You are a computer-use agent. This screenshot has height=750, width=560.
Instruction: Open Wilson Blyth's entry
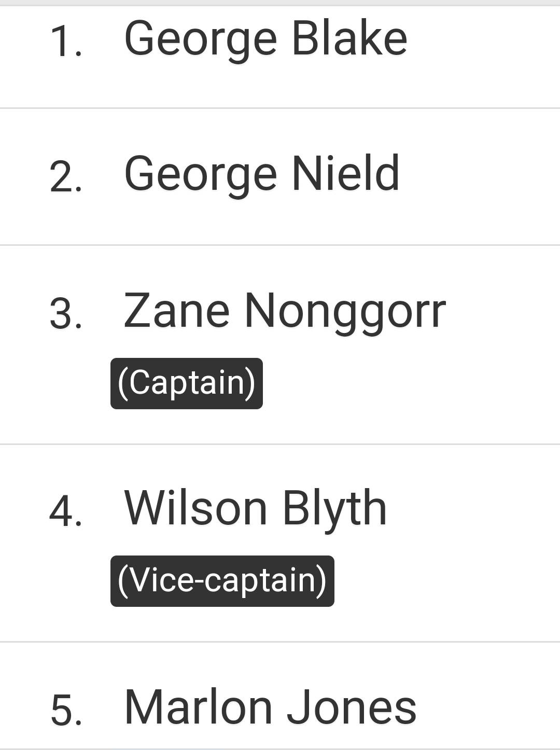click(x=280, y=543)
